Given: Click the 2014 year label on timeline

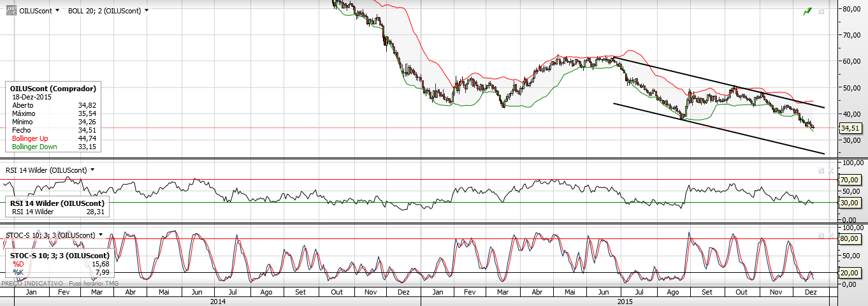Looking at the screenshot, I should click(x=217, y=301).
